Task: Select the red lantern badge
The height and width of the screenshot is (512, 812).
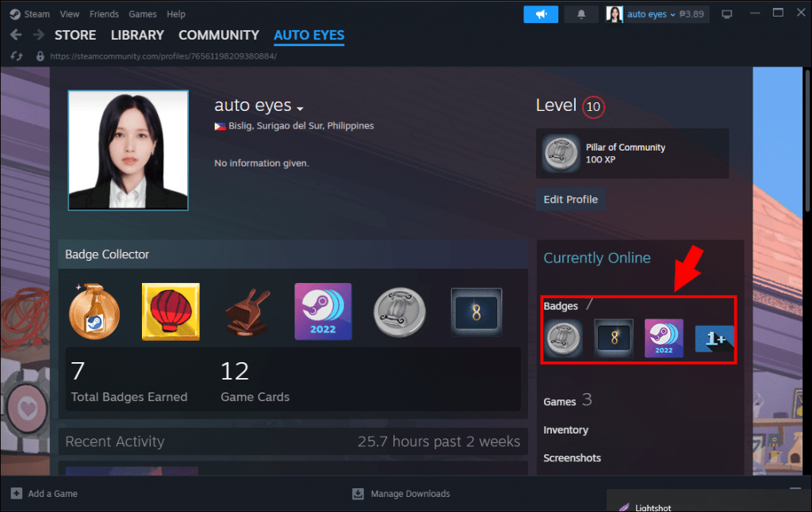Action: [x=170, y=311]
